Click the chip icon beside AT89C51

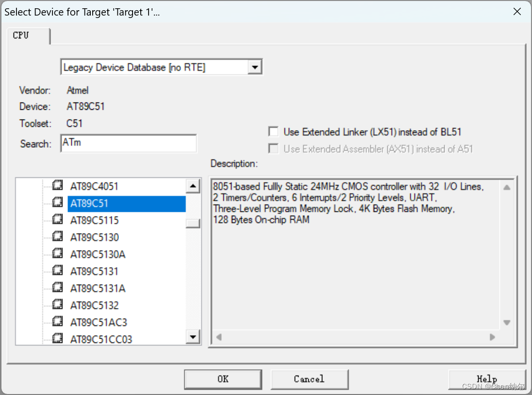(x=57, y=203)
